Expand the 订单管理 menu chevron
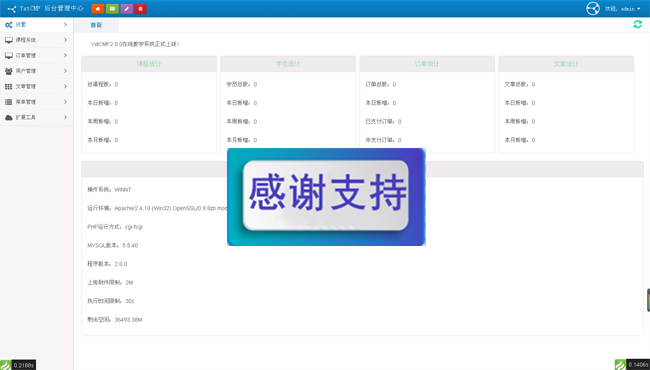Viewport: 650px width, 370px height. click(x=65, y=56)
